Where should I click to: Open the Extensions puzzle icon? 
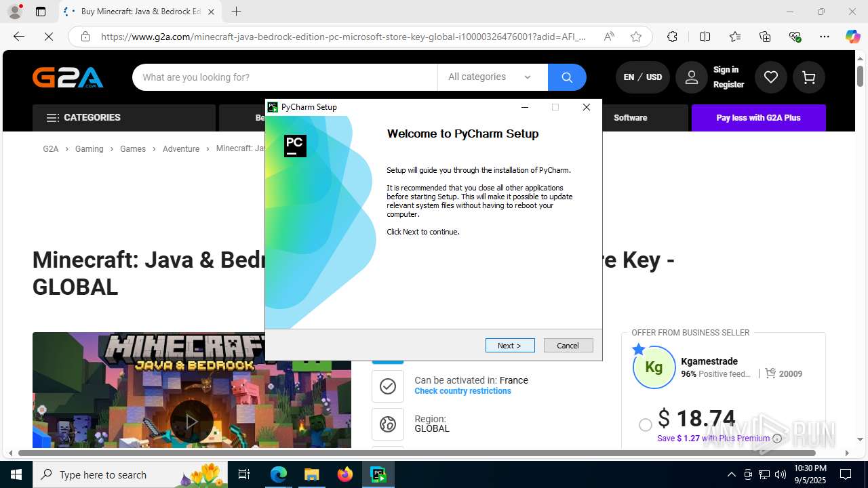pos(672,37)
